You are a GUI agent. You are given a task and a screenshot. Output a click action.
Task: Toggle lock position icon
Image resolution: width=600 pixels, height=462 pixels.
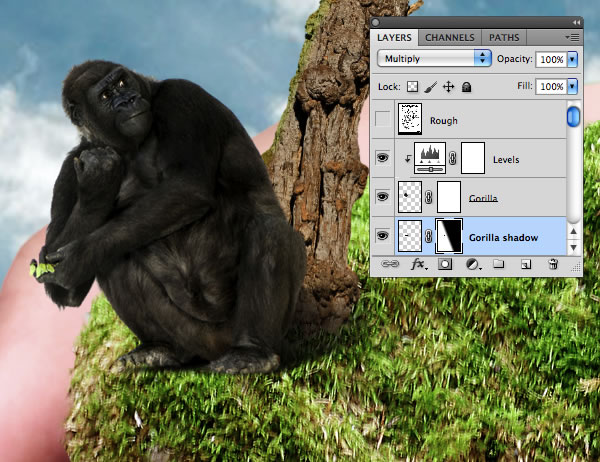click(x=448, y=87)
